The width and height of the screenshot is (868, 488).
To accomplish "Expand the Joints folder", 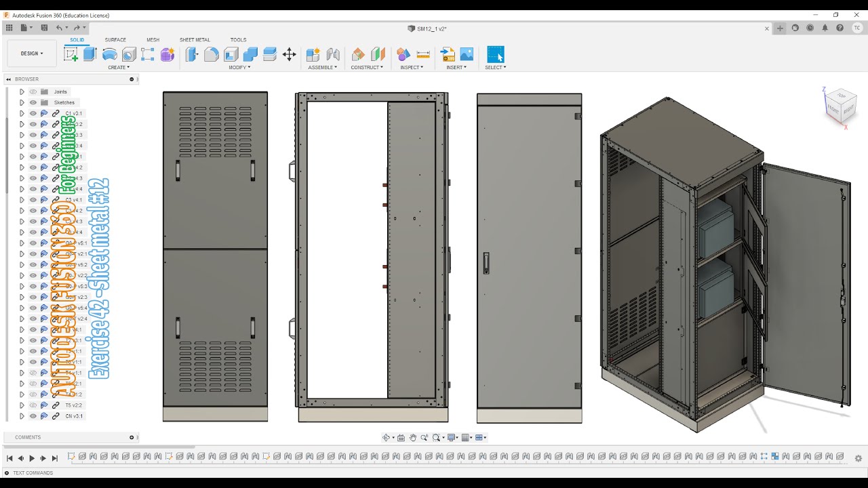I will [22, 91].
